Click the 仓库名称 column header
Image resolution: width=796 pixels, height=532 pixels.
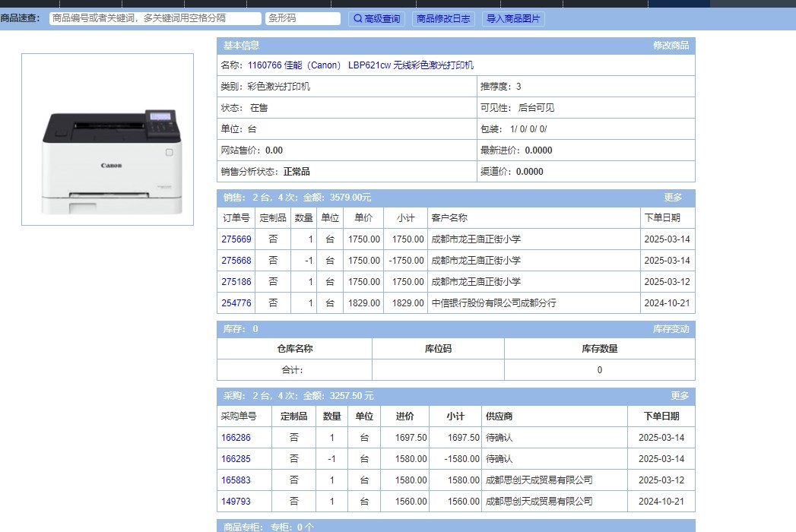(x=295, y=349)
